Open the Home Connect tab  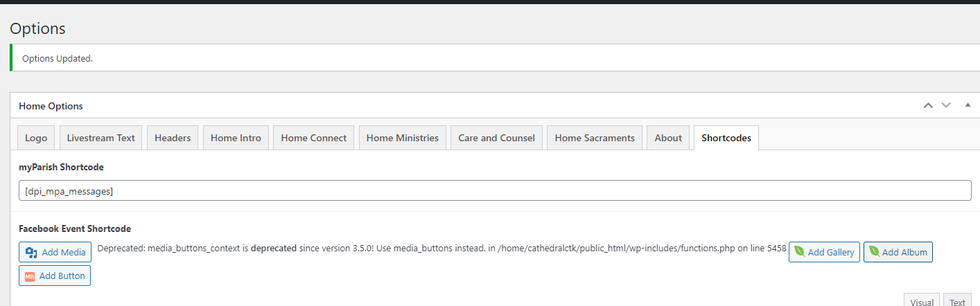(x=313, y=138)
